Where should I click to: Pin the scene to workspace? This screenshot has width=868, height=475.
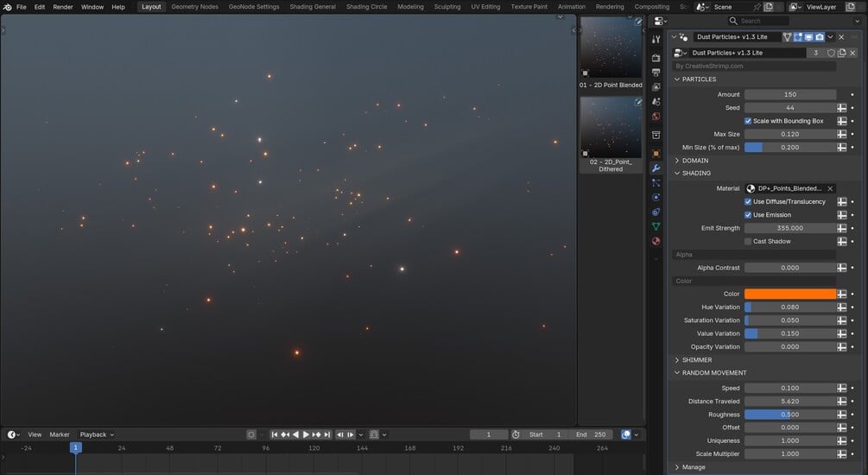click(x=757, y=7)
